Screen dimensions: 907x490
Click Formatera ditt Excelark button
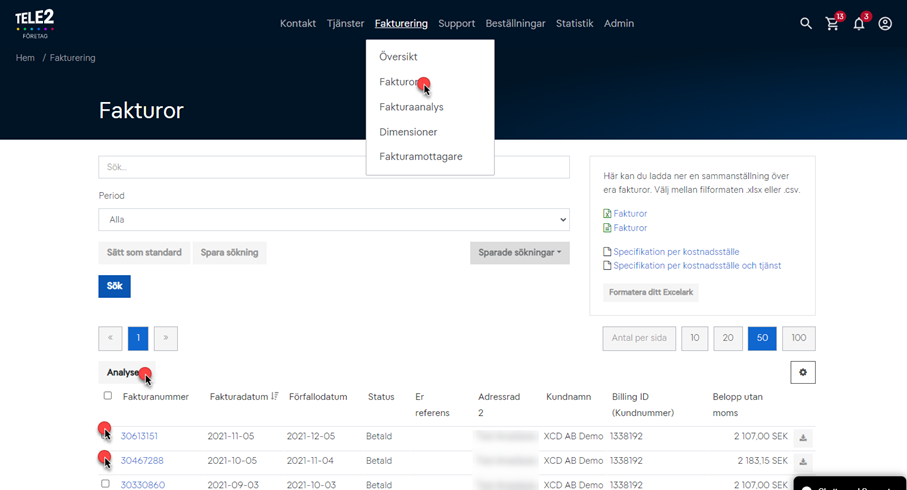pos(651,293)
